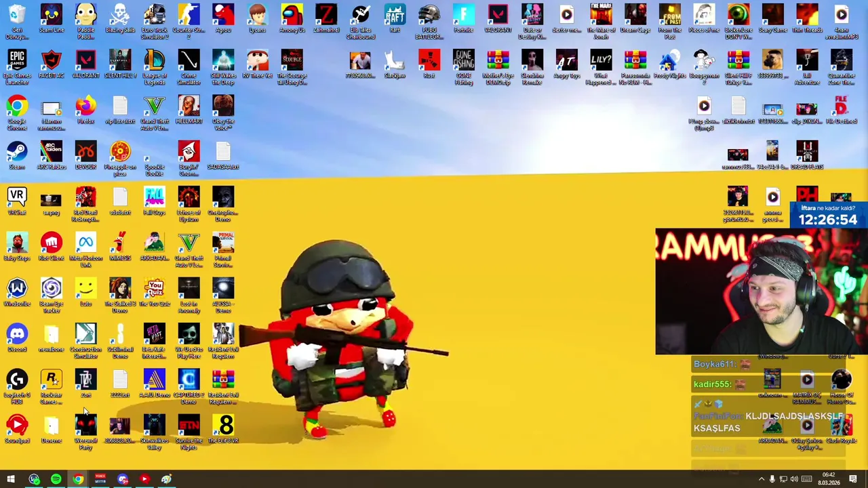Open the Deneme folder on desktop
The height and width of the screenshot is (488, 868).
point(52,429)
